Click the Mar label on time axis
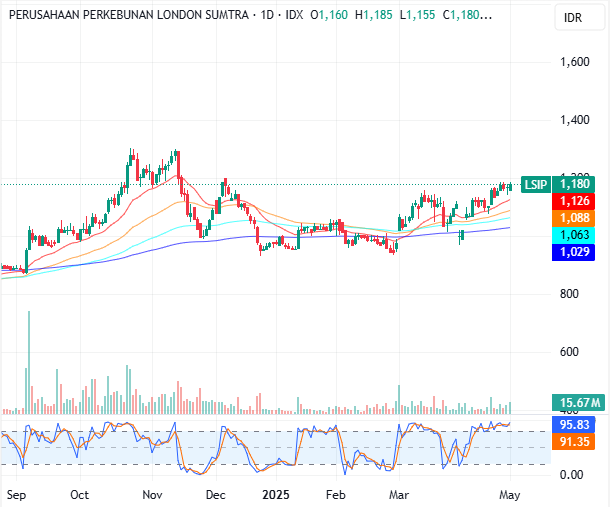610x507 pixels. point(399,495)
